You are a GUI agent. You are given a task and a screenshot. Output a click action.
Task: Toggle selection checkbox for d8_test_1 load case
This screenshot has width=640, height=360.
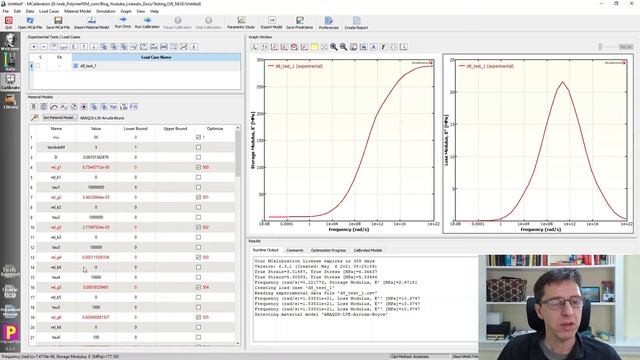tap(38, 66)
